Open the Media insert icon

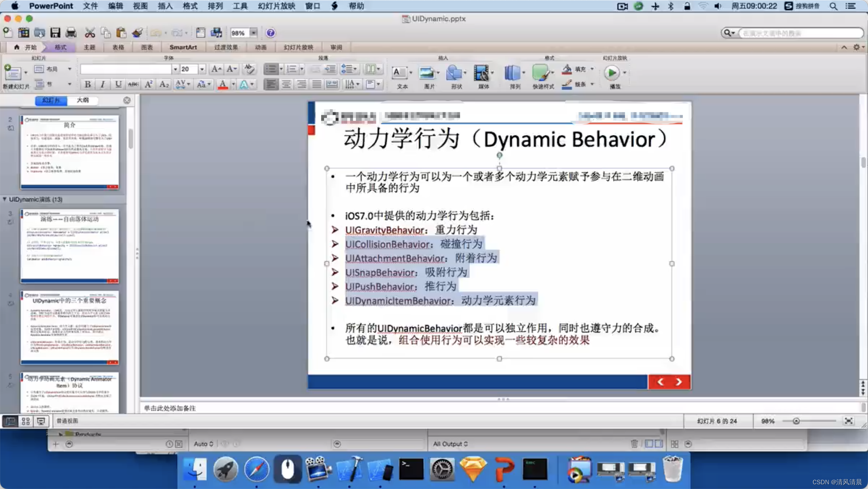[481, 73]
